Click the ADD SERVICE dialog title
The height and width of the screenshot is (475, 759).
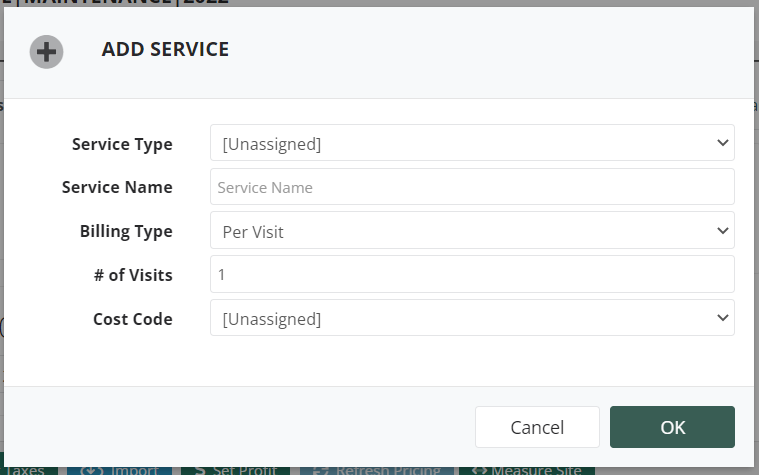(x=165, y=49)
